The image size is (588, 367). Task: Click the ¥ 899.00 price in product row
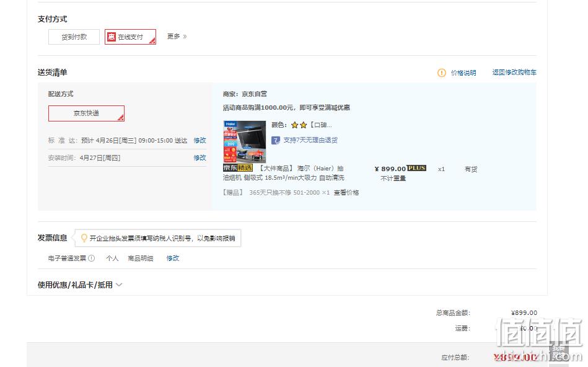390,169
